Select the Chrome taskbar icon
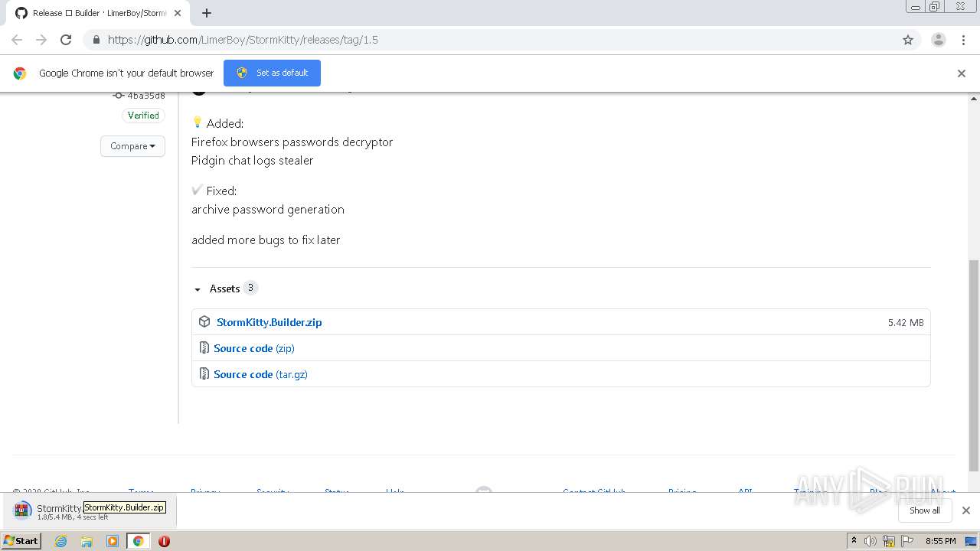Screen dimensions: 980x551 (x=139, y=541)
